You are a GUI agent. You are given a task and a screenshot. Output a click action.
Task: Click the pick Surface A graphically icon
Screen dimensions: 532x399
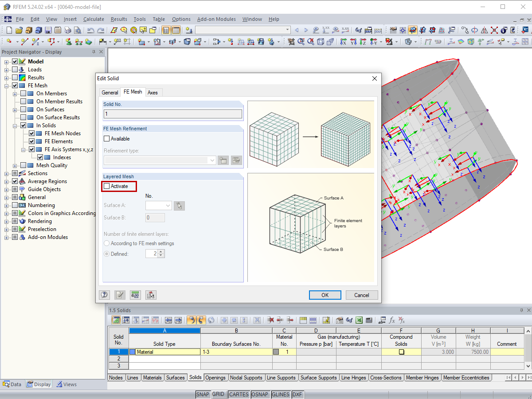pos(179,206)
